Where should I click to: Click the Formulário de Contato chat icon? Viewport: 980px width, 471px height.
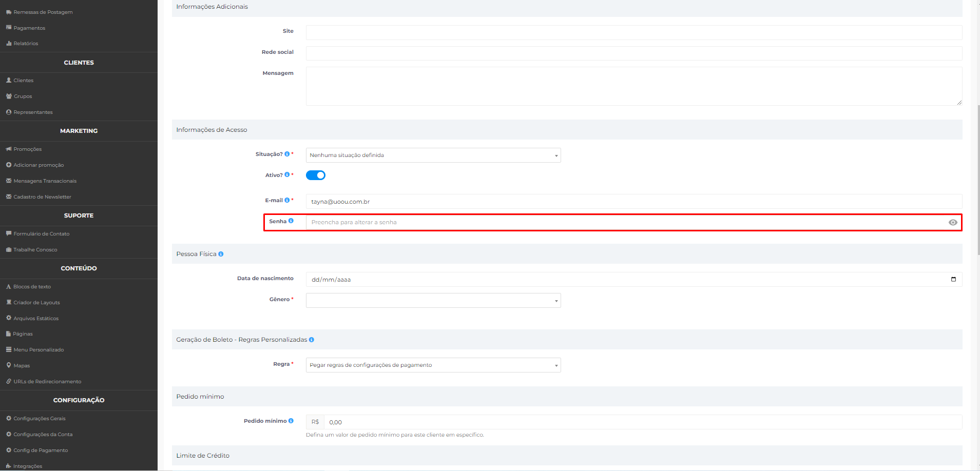pyautogui.click(x=9, y=233)
